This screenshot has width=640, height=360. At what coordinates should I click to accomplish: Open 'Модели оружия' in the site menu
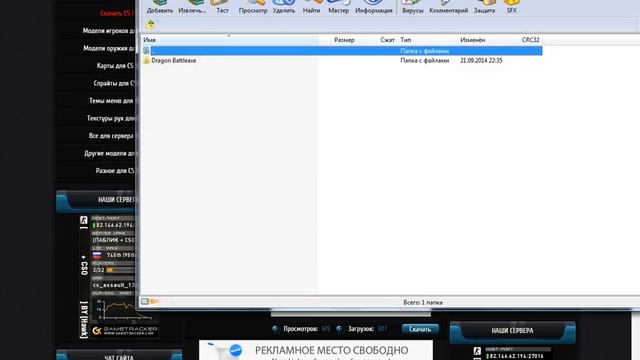[x=109, y=48]
